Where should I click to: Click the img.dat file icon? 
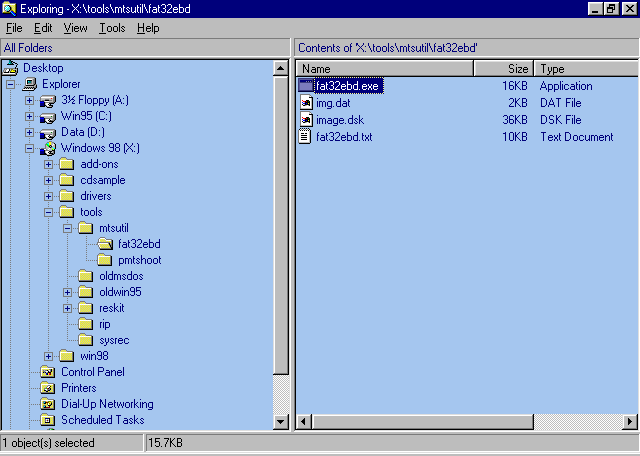pyautogui.click(x=306, y=102)
